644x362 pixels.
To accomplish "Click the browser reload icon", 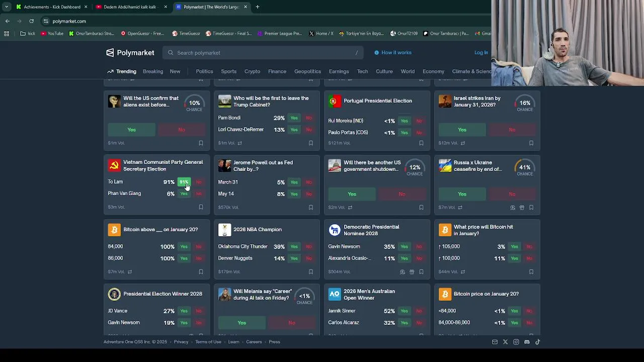I will coord(31,21).
